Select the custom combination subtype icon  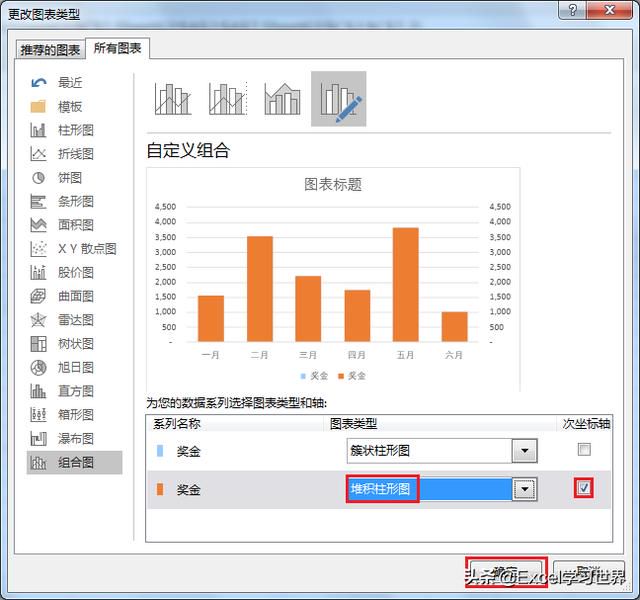[x=339, y=99]
